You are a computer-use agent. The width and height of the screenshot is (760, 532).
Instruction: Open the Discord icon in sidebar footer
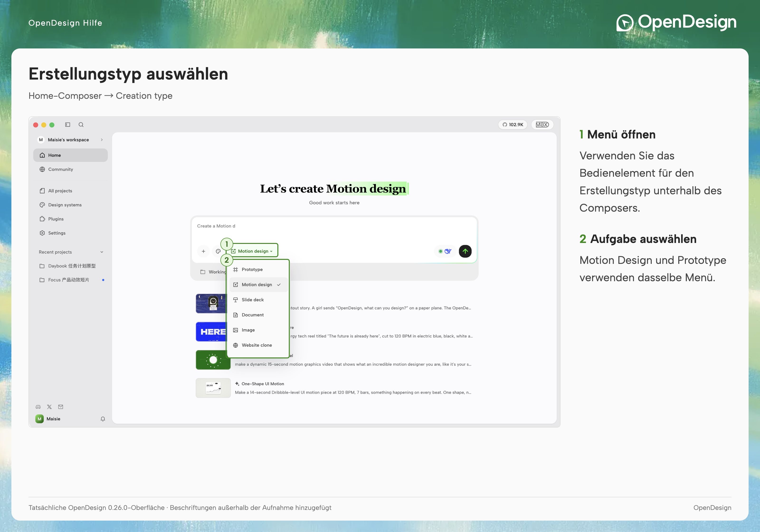tap(38, 407)
